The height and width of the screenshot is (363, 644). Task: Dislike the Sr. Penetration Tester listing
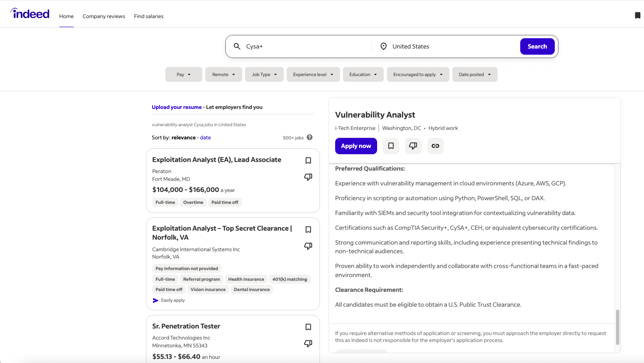pos(308,343)
